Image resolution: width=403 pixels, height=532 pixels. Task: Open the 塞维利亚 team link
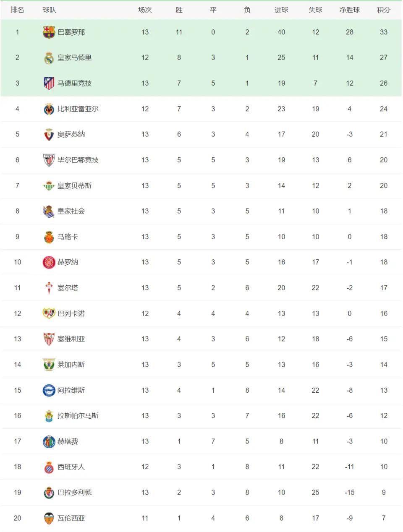(71, 339)
